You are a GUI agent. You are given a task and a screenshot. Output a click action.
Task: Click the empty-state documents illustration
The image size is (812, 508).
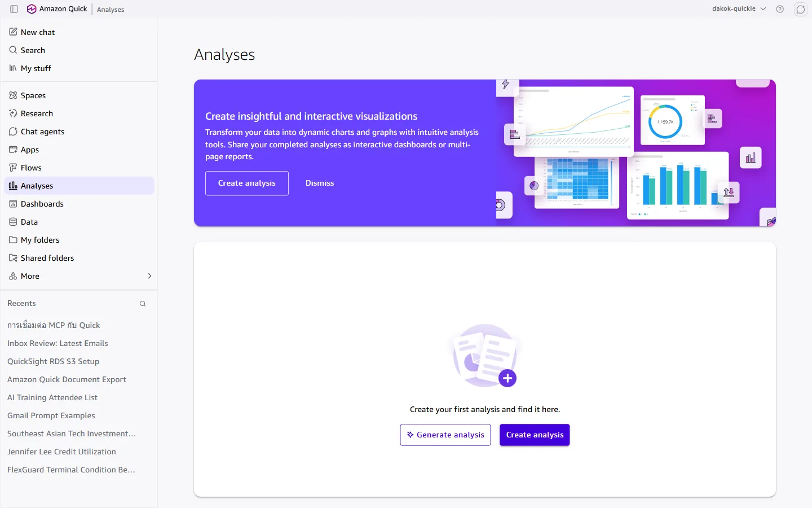pyautogui.click(x=486, y=356)
